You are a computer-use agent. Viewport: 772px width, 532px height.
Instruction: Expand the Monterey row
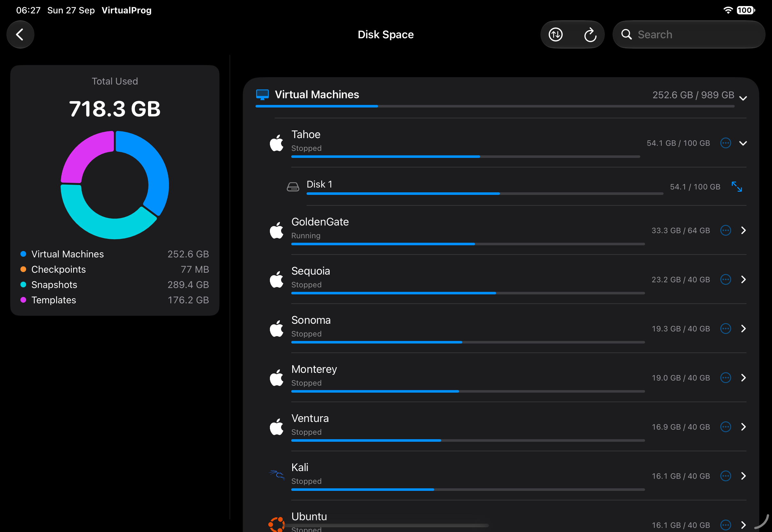(743, 378)
